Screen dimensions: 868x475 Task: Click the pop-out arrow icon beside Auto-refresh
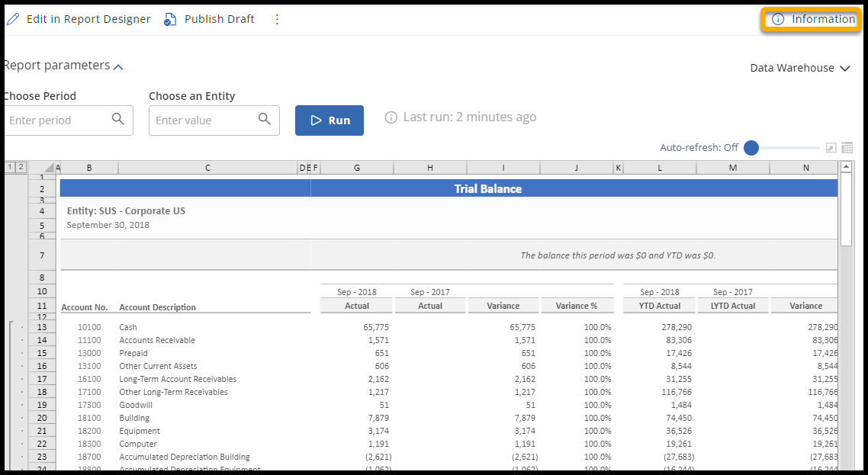pyautogui.click(x=831, y=148)
